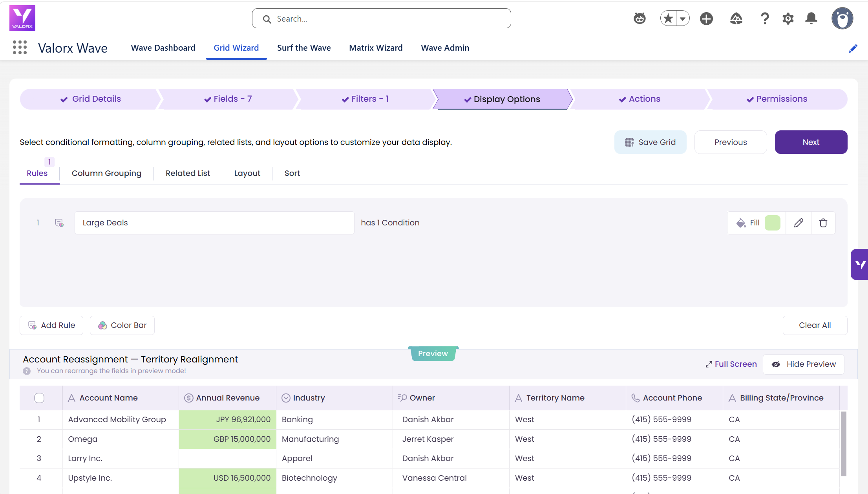Edit the Large Deals rule with pencil icon
The image size is (868, 494).
click(799, 223)
